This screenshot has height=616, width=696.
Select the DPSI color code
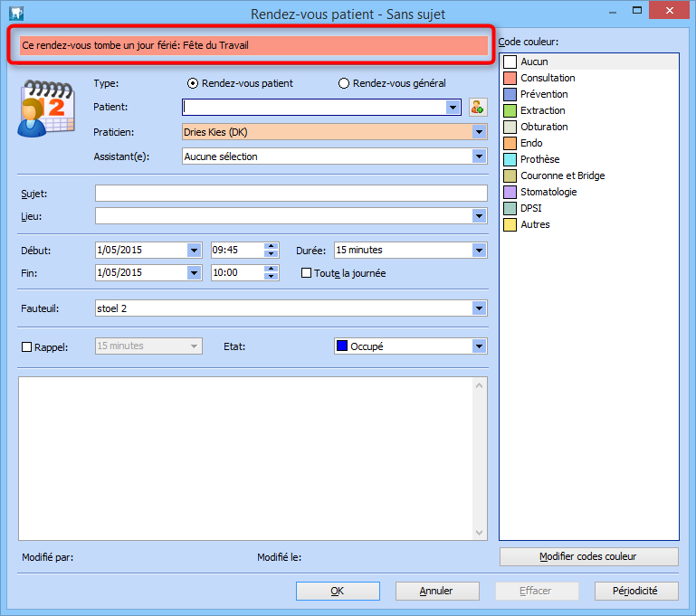tap(589, 208)
